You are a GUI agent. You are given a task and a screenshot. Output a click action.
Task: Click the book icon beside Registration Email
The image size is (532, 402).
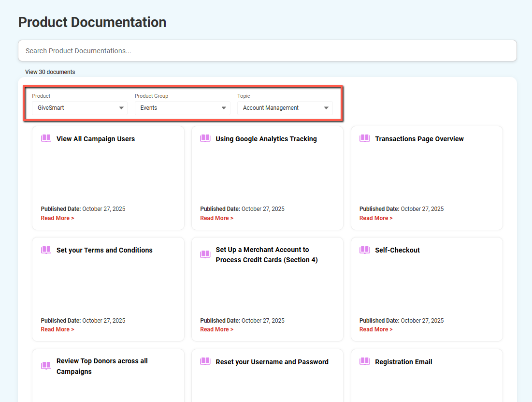click(x=365, y=361)
